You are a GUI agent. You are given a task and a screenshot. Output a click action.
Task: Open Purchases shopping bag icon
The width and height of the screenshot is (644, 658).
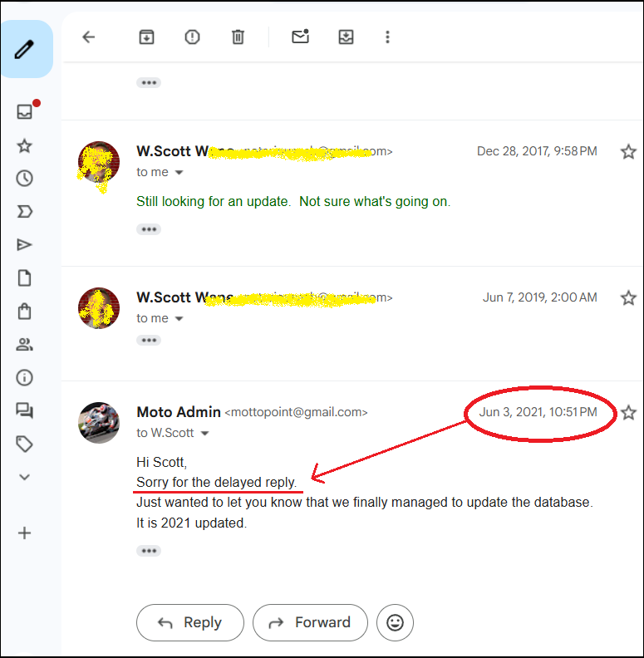(24, 312)
